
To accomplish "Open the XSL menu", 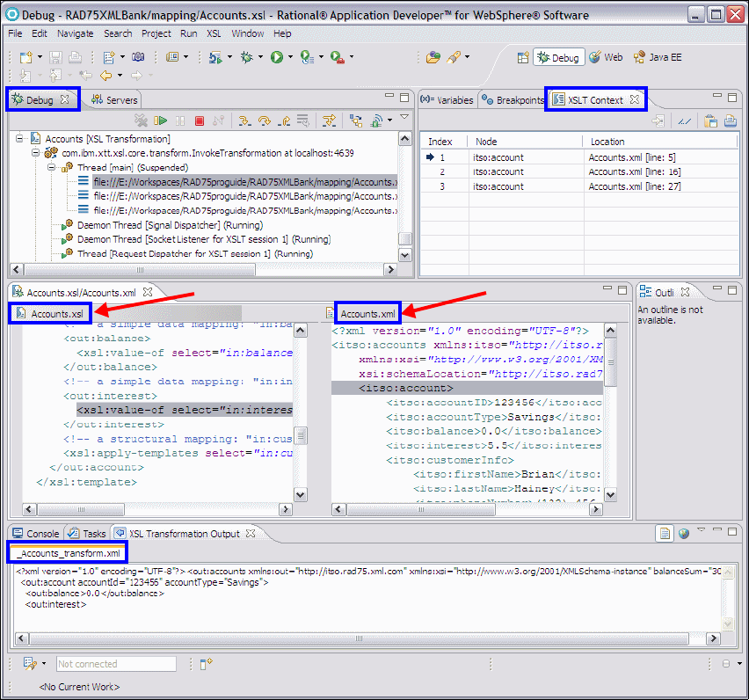I will (214, 33).
